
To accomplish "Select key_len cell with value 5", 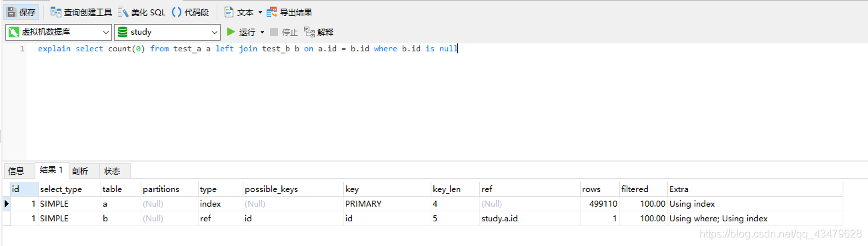I will (455, 218).
